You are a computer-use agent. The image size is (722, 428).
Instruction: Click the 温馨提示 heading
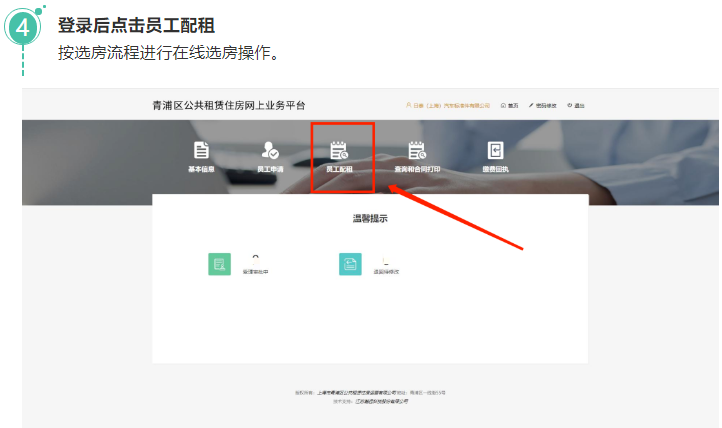tap(369, 218)
